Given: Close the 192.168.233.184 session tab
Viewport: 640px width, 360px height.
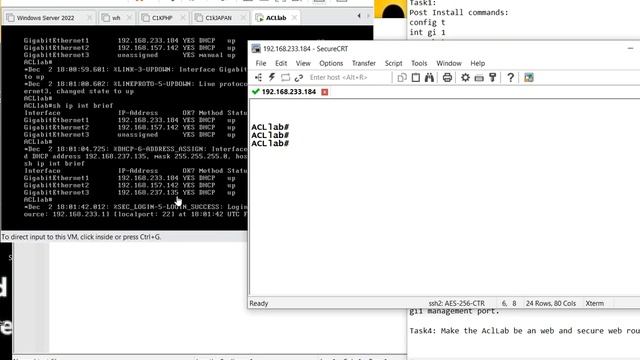Looking at the screenshot, I should tap(324, 92).
